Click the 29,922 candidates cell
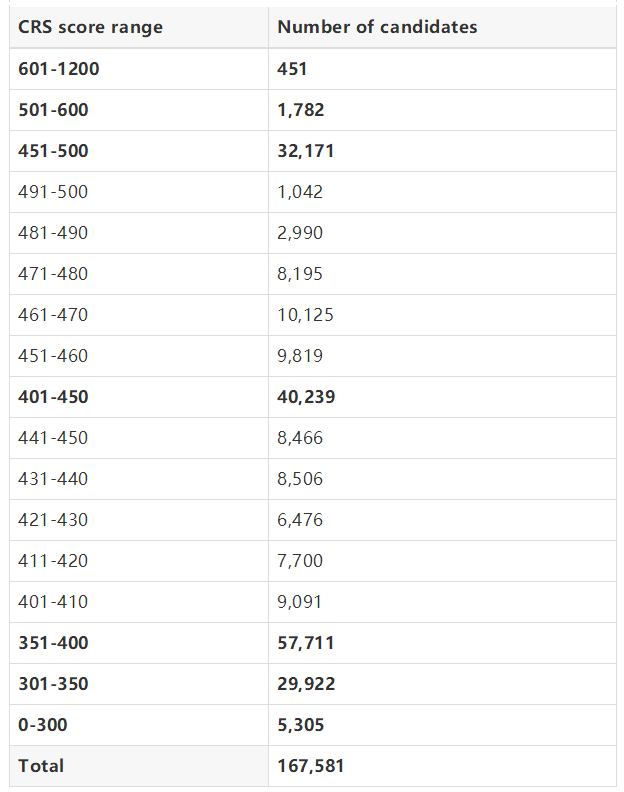 [306, 684]
